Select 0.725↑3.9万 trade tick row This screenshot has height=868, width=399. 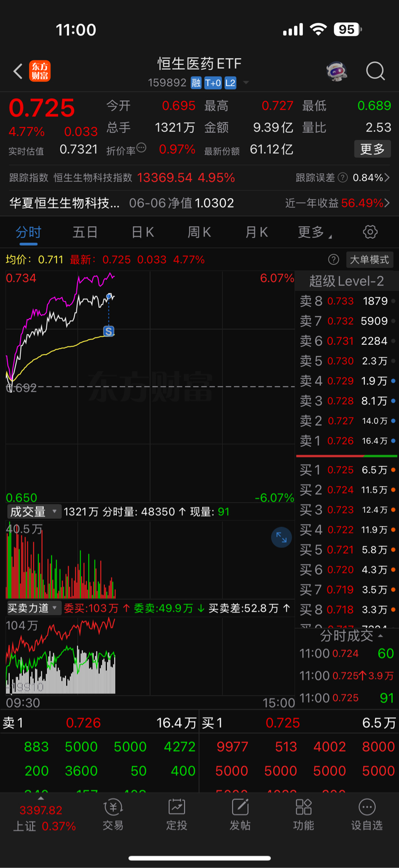[347, 676]
